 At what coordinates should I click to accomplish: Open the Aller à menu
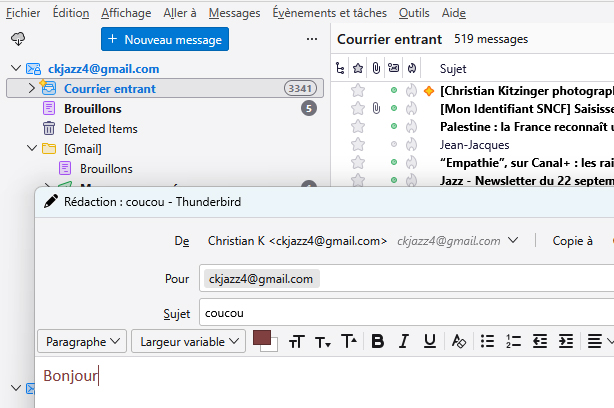[x=180, y=13]
